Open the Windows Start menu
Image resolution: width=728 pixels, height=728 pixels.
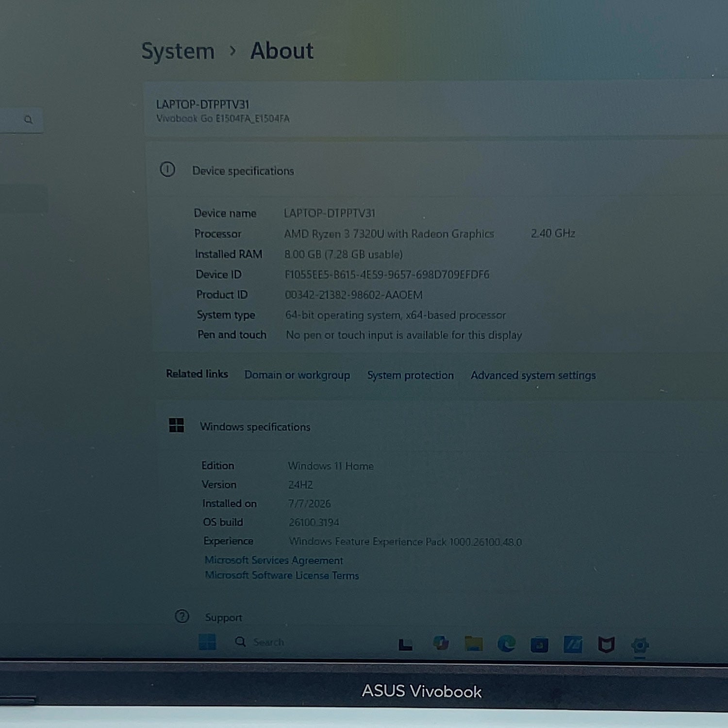point(207,642)
